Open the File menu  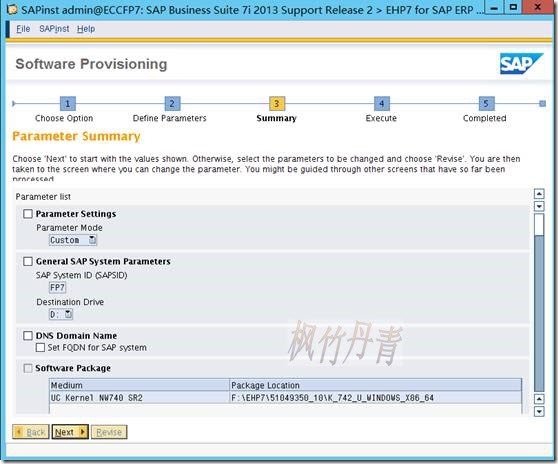click(x=23, y=29)
